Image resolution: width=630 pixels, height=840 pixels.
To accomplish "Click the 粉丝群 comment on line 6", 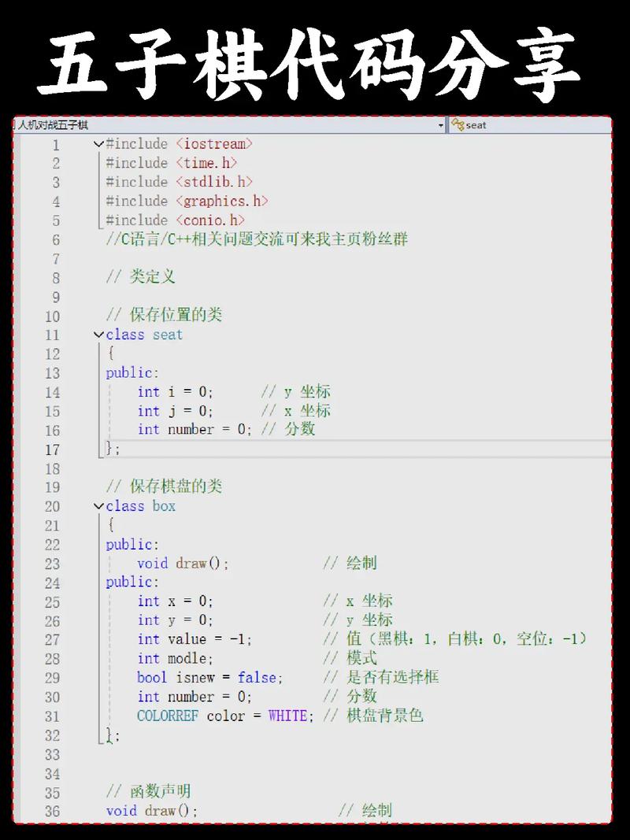I will tap(384, 239).
